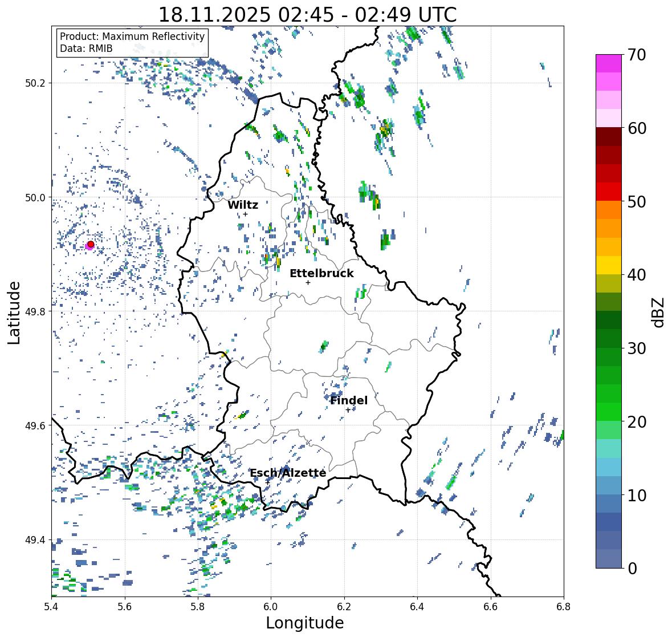Click the 40 dBZ colorbar tick label
This screenshot has width=672, height=637.
[x=637, y=275]
